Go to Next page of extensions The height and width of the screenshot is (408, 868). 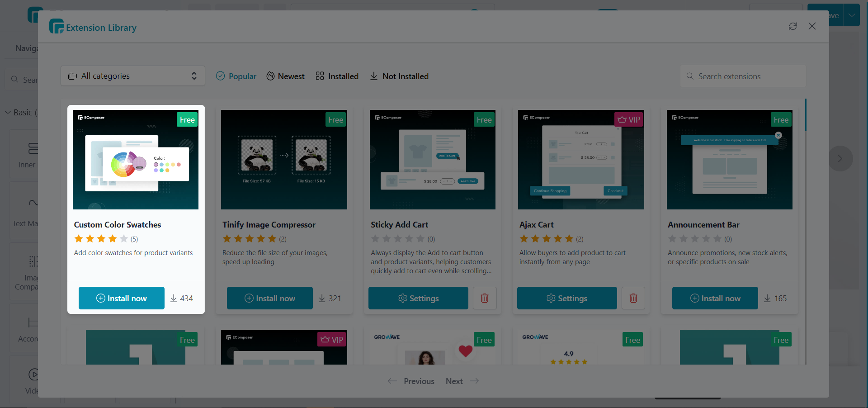click(462, 381)
